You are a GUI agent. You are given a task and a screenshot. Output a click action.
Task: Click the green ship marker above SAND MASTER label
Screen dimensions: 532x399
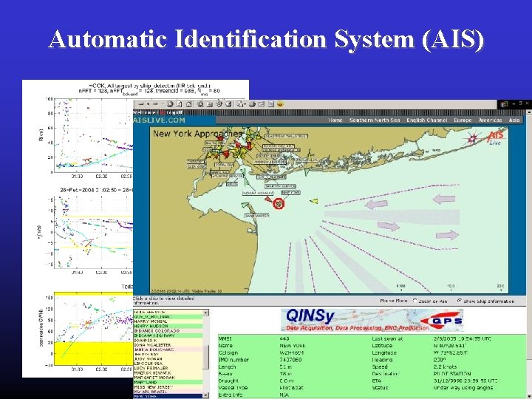(245, 205)
